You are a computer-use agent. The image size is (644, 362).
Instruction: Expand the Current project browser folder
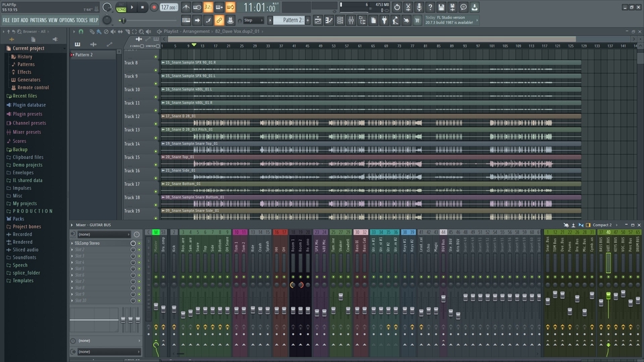(28, 48)
